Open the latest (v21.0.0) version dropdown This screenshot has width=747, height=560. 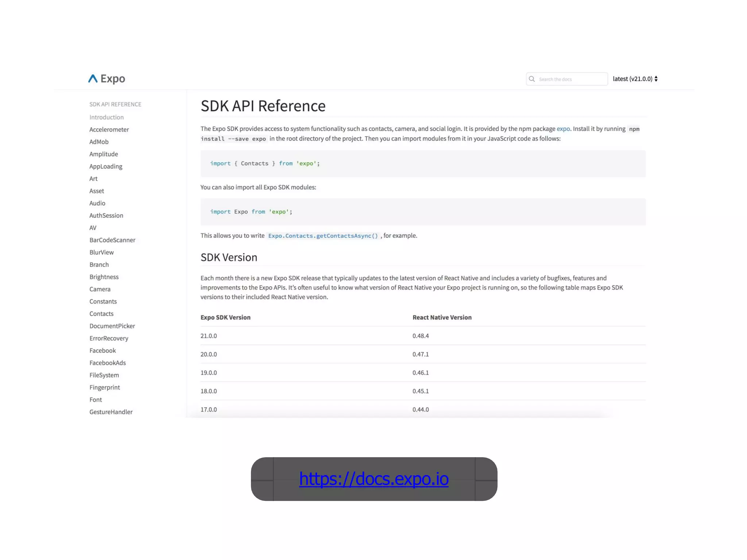tap(635, 79)
